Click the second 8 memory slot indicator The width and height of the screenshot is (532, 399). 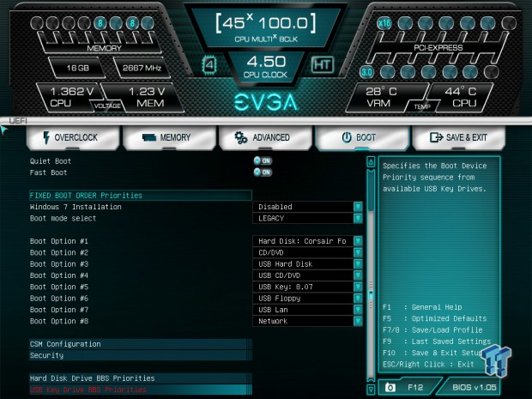132,23
